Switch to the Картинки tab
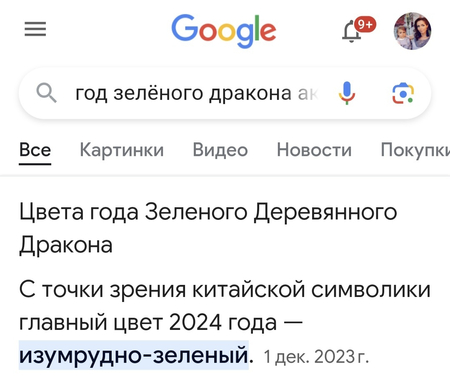Screen dimensions: 450x379 (x=122, y=150)
